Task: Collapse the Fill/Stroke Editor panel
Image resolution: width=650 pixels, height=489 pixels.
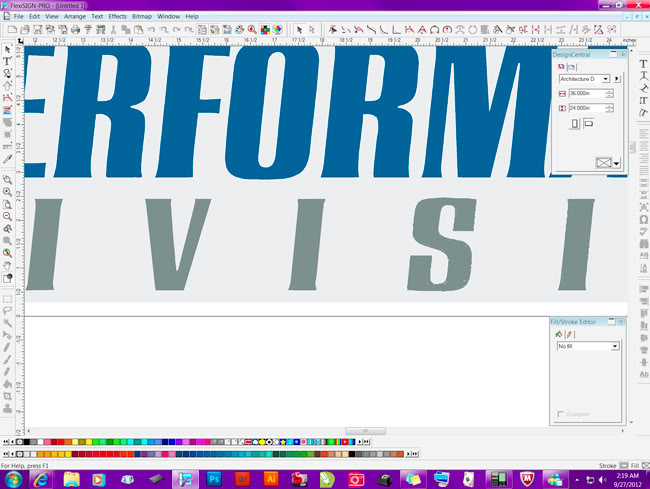Action: 611,322
